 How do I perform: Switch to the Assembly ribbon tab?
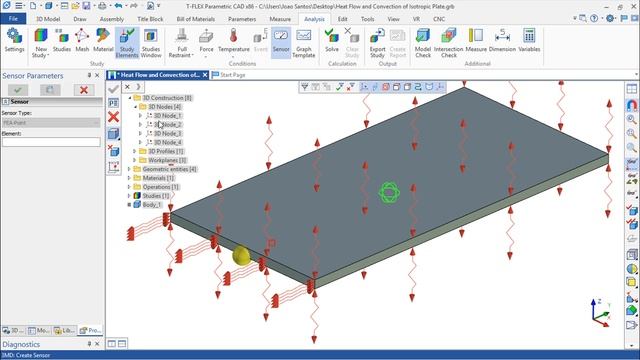[x=112, y=19]
